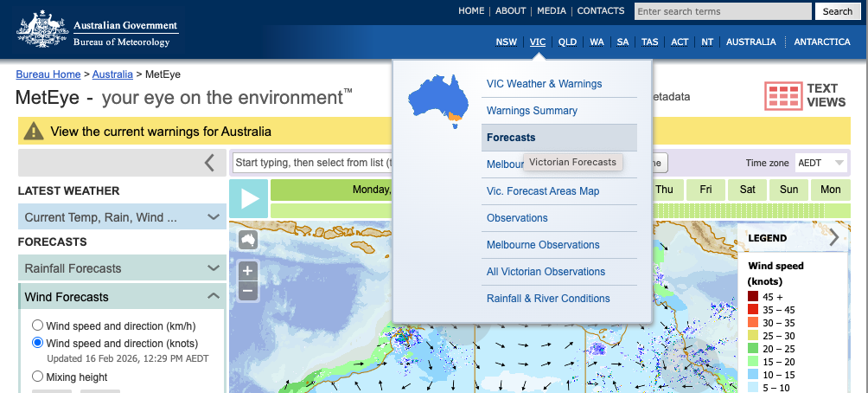Open the NT menu
Screen dimensions: 868x393
point(707,42)
